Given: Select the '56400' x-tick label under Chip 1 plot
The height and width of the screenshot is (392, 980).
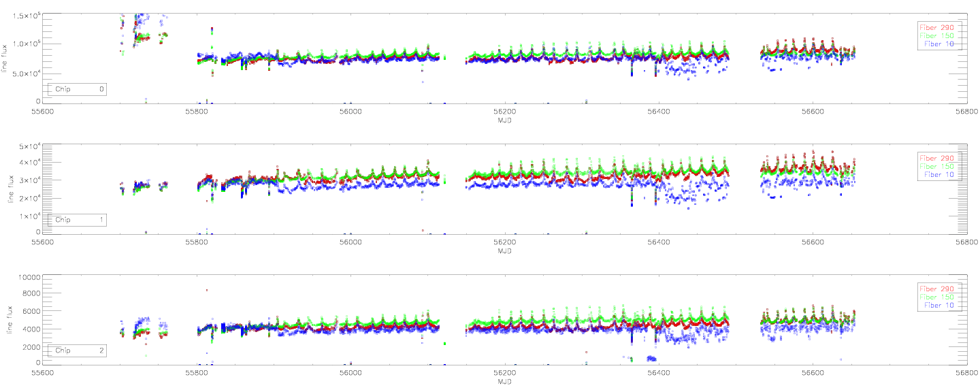Looking at the screenshot, I should (659, 242).
